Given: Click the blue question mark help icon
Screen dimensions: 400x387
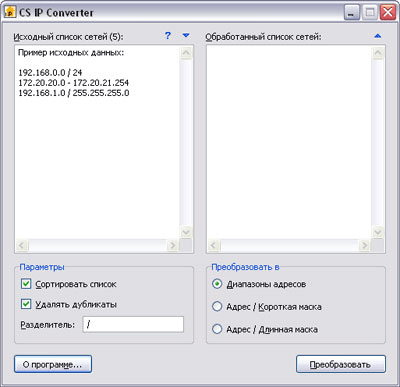Looking at the screenshot, I should 168,35.
